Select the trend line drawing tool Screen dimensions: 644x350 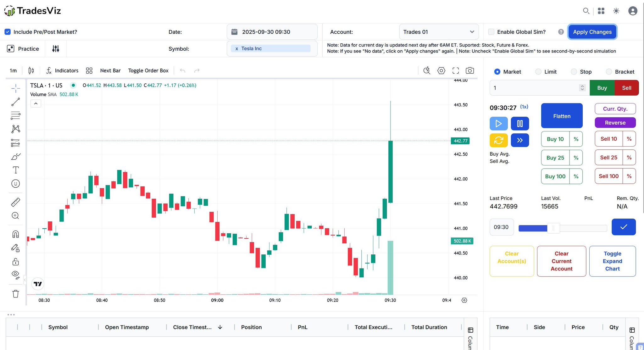tap(15, 102)
